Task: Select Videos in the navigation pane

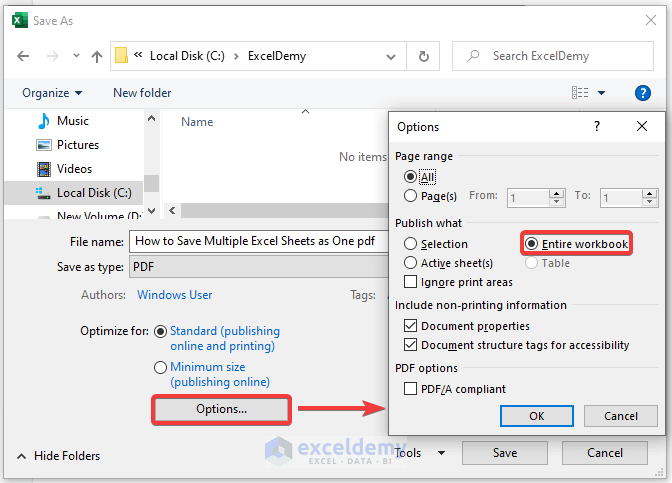Action: pos(74,169)
